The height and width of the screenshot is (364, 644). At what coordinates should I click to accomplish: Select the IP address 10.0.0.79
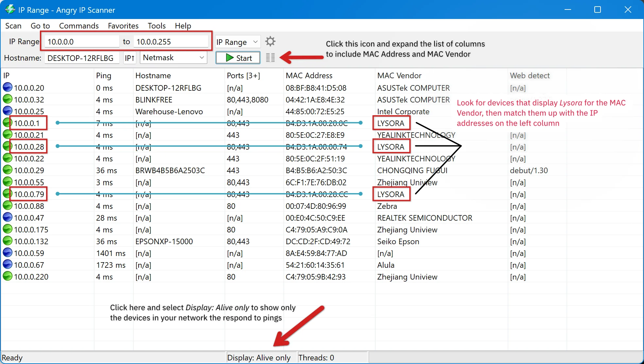point(29,194)
